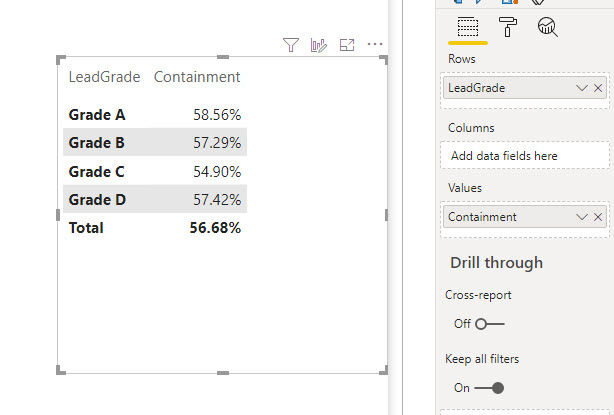
Task: Click the Columns 'Add data fields here' well
Action: tap(525, 156)
